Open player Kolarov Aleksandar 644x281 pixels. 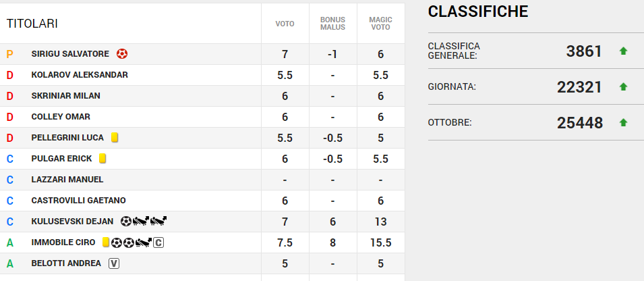[x=80, y=75]
